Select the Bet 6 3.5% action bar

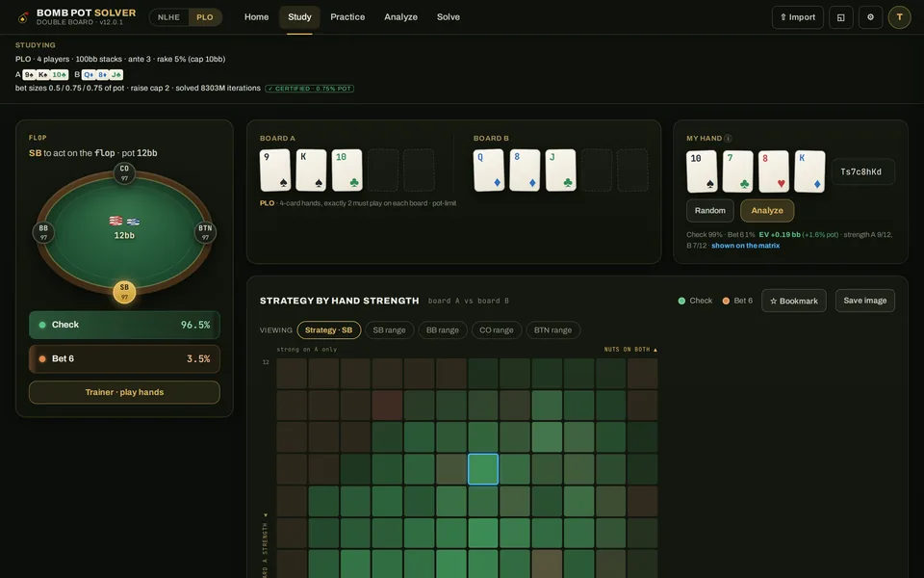[124, 358]
